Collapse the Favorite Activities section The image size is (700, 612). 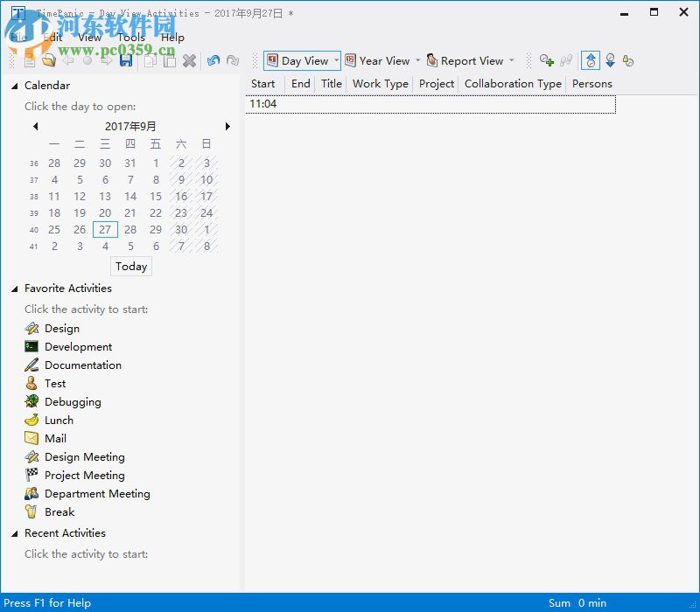click(15, 288)
